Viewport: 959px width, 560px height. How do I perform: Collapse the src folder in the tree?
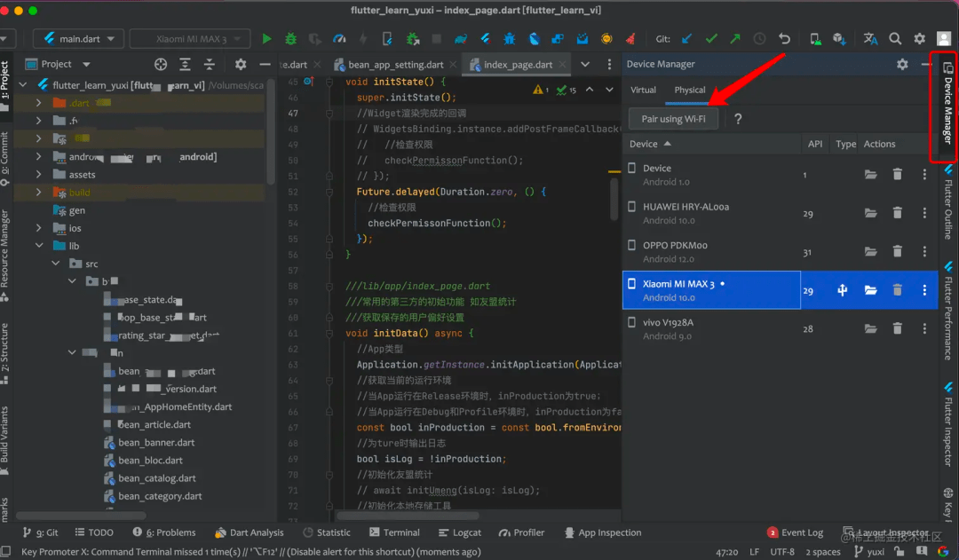[x=55, y=264]
